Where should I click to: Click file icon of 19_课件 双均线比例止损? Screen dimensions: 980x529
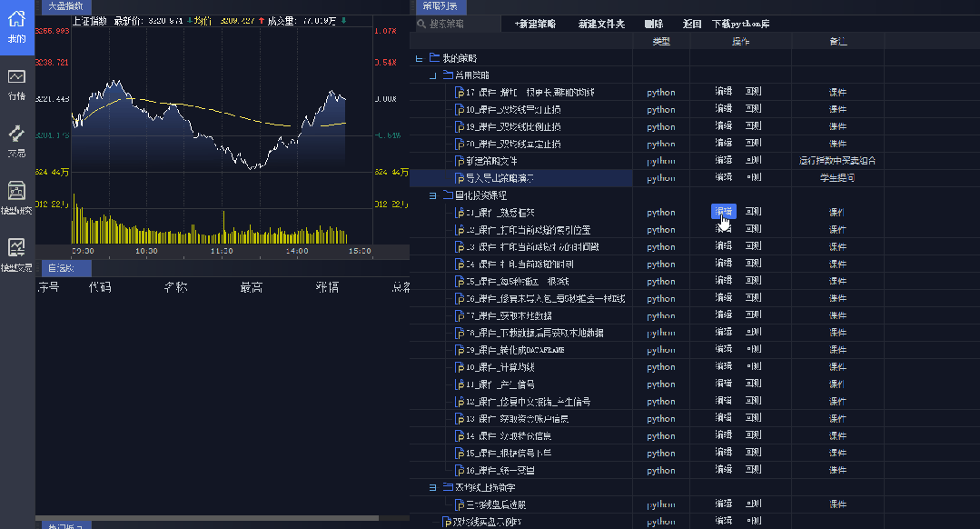tap(460, 127)
